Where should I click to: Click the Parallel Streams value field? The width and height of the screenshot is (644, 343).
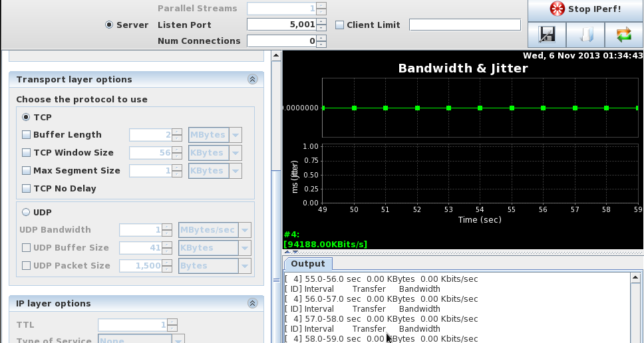(x=282, y=9)
